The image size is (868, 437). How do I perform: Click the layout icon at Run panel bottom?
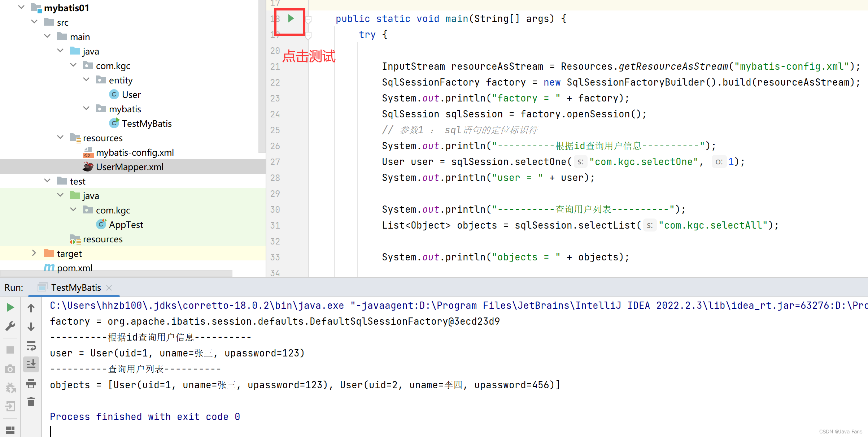point(10,430)
